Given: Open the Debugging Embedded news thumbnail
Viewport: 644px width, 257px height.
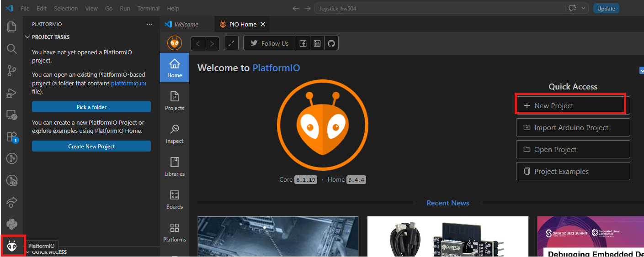Looking at the screenshot, I should pos(591,236).
